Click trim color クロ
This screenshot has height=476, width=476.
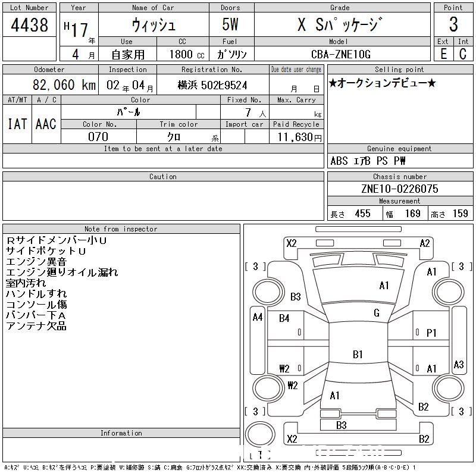click(174, 137)
